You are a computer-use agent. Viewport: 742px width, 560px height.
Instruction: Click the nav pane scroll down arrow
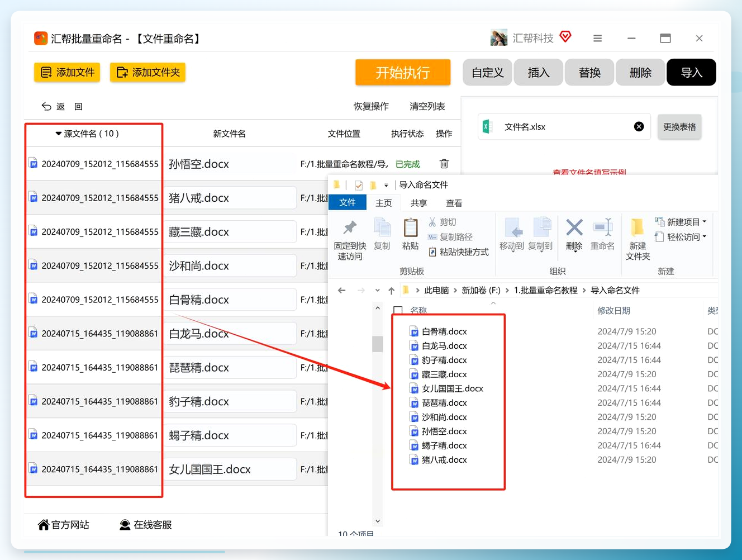tap(378, 521)
